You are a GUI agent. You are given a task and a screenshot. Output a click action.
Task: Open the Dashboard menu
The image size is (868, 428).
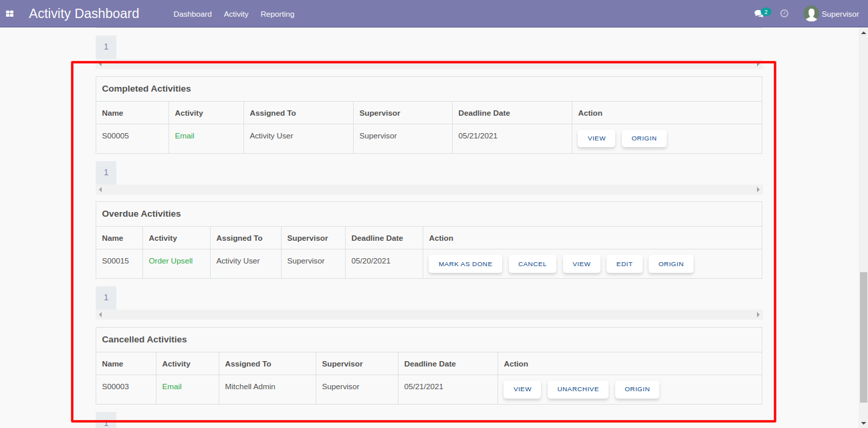click(x=193, y=14)
